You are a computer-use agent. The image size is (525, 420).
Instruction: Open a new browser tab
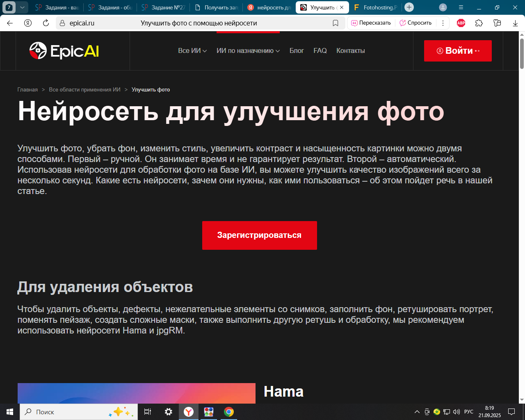tap(409, 7)
